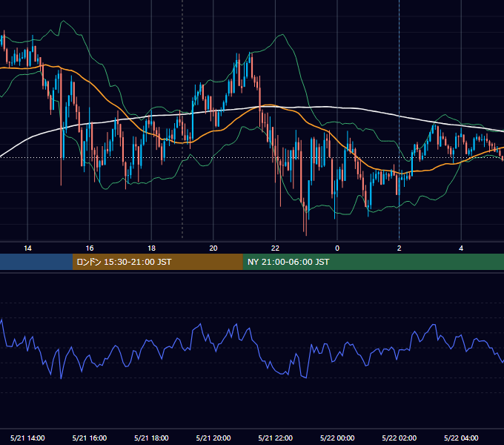Click the 4 hour axis label
This screenshot has height=445, width=504.
461,248
